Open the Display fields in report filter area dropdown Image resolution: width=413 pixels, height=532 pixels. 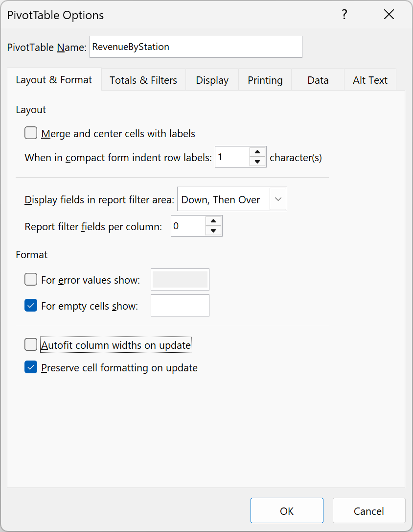click(278, 199)
